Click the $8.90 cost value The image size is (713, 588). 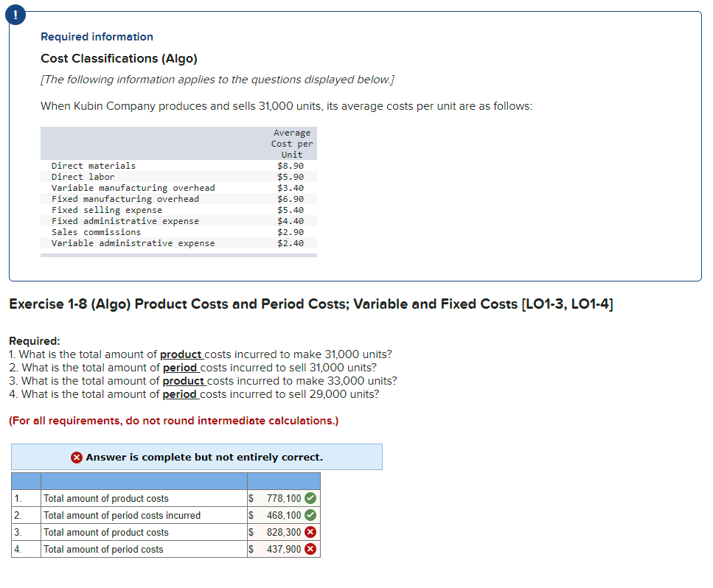291,166
